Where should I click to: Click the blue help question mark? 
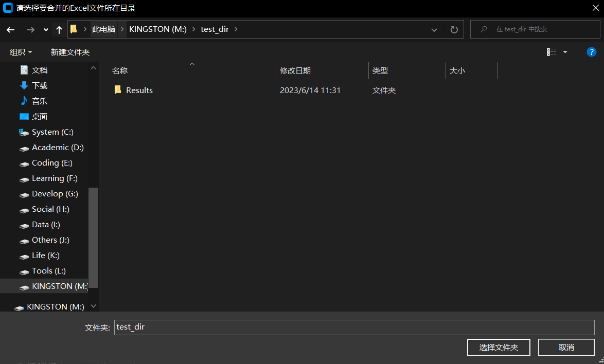[591, 51]
